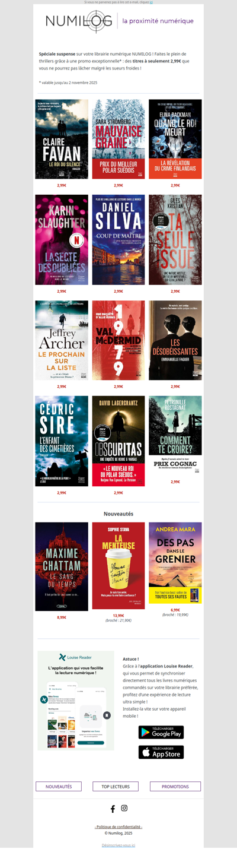Go to the PROMOTIONS button
Image resolution: width=237 pixels, height=868 pixels.
(175, 786)
